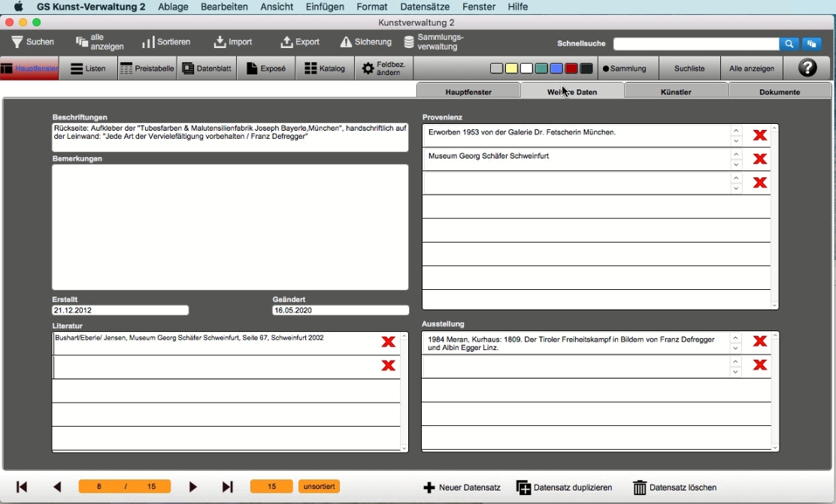Step up the first Provenienz row arrow
Image resolution: width=836 pixels, height=504 pixels.
pyautogui.click(x=736, y=131)
